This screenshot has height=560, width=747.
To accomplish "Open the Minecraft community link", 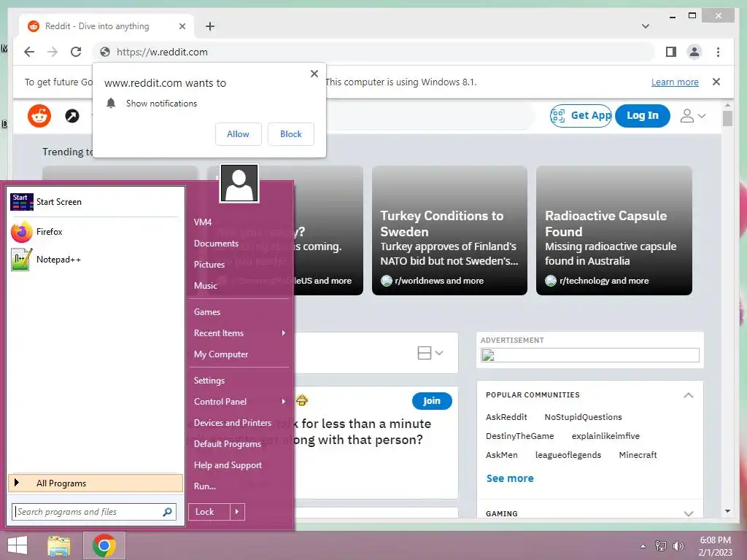I will (x=638, y=455).
